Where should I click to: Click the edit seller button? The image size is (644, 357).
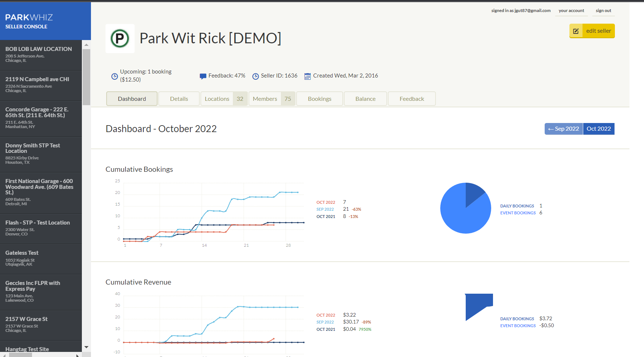click(x=592, y=31)
